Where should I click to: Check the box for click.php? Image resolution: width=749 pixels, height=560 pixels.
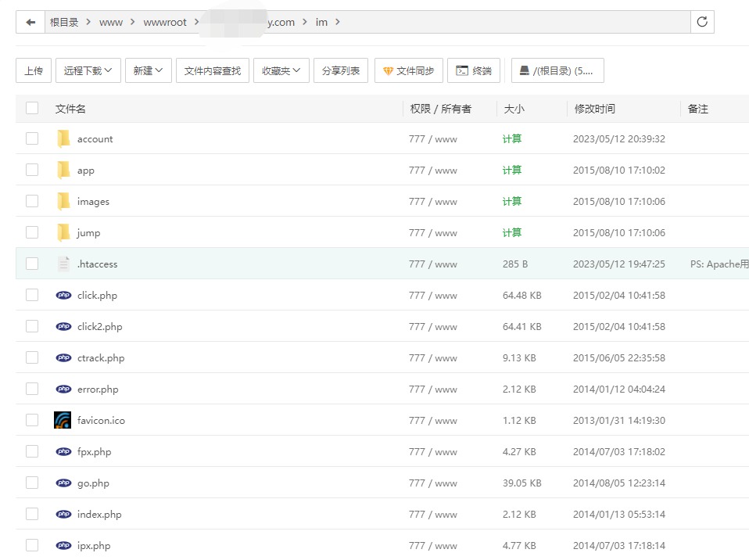point(32,295)
